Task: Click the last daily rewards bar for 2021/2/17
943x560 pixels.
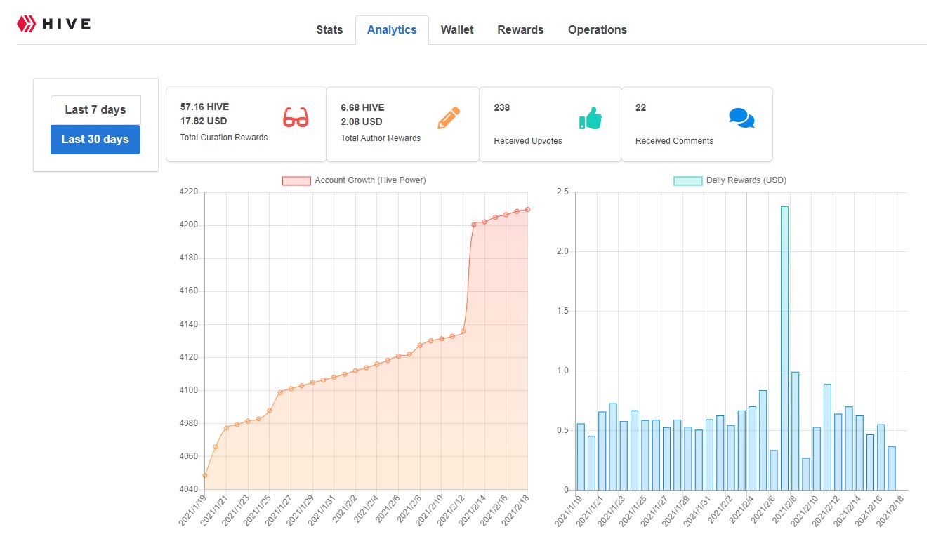Action: click(892, 468)
